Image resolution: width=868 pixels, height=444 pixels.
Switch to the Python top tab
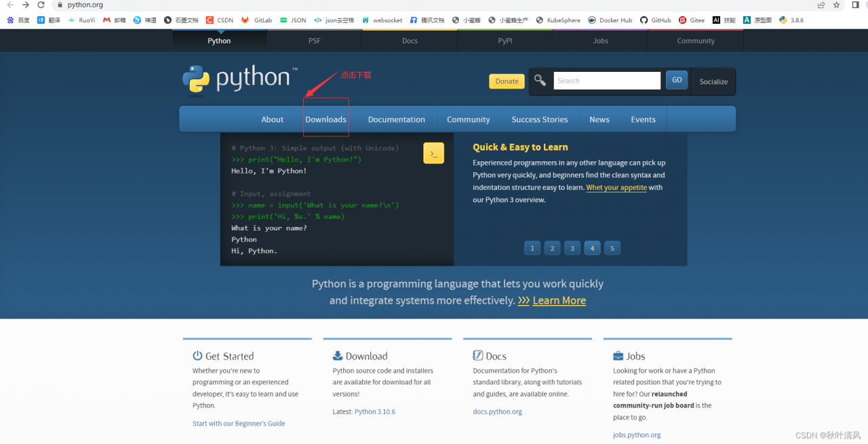[x=219, y=41]
